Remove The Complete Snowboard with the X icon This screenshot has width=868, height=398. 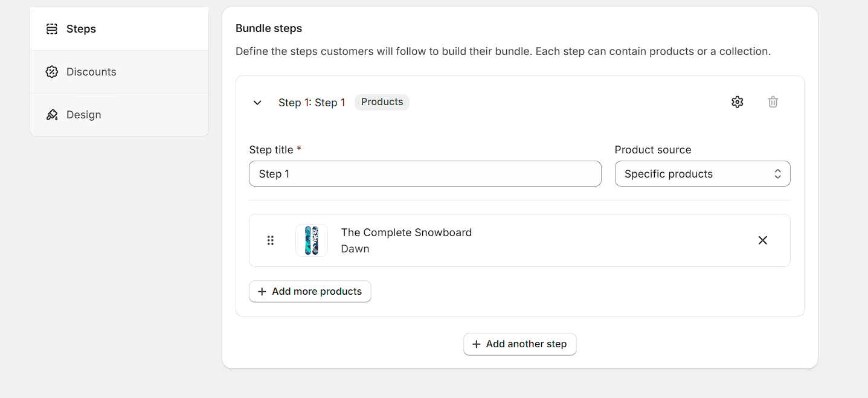point(762,240)
